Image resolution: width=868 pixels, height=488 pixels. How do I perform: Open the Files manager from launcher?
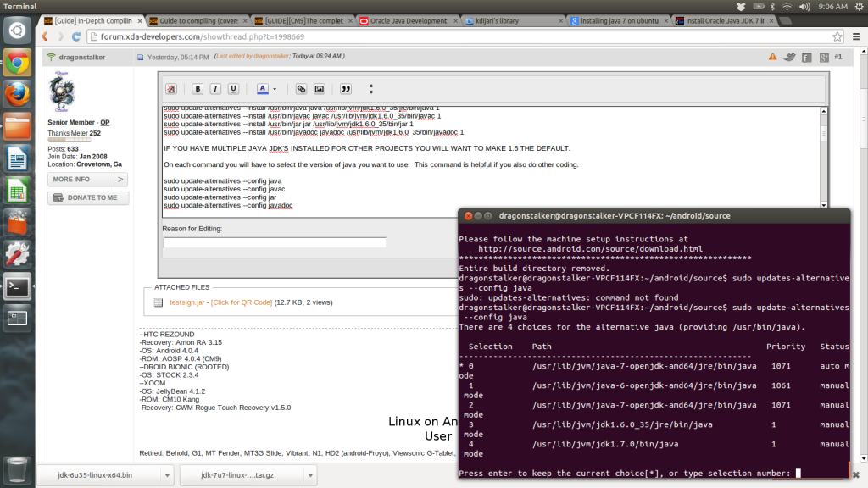pyautogui.click(x=17, y=127)
